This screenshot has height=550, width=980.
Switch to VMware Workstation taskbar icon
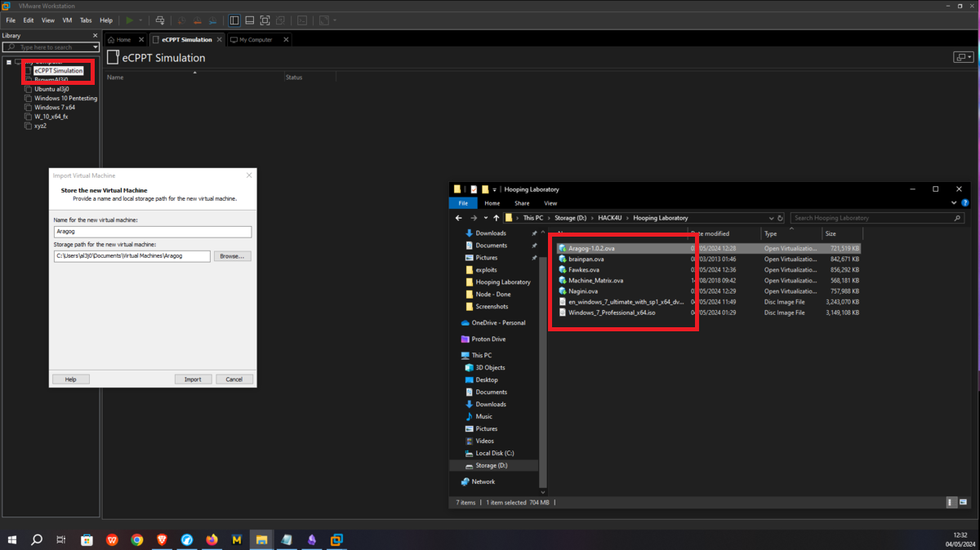(336, 539)
